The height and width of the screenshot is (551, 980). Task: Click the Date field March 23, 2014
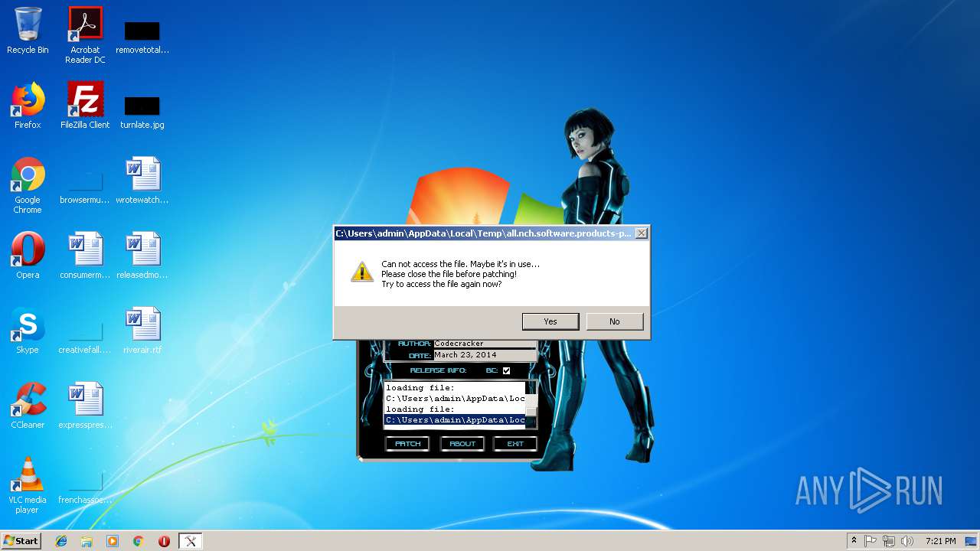coord(485,355)
